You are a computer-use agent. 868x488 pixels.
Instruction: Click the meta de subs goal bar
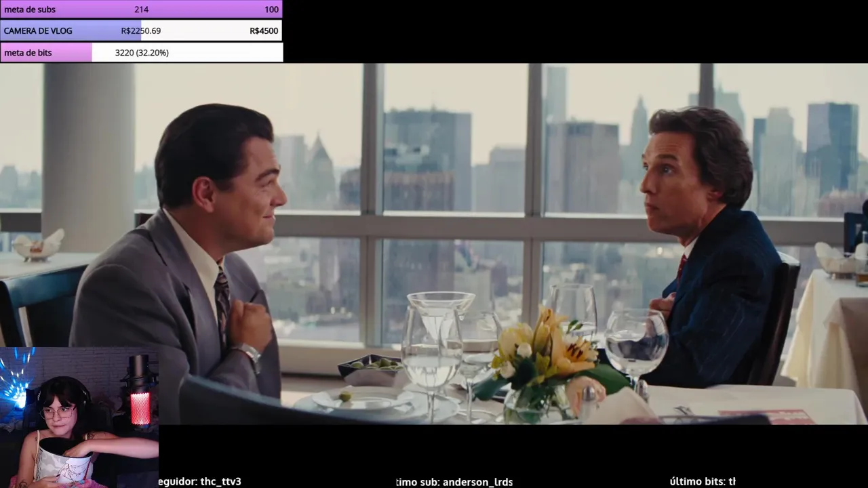141,9
